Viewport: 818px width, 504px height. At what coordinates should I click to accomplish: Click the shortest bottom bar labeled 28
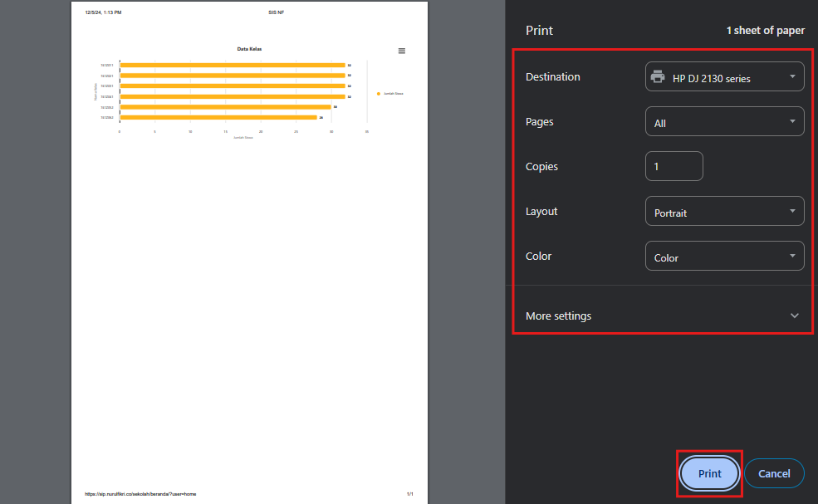[218, 118]
